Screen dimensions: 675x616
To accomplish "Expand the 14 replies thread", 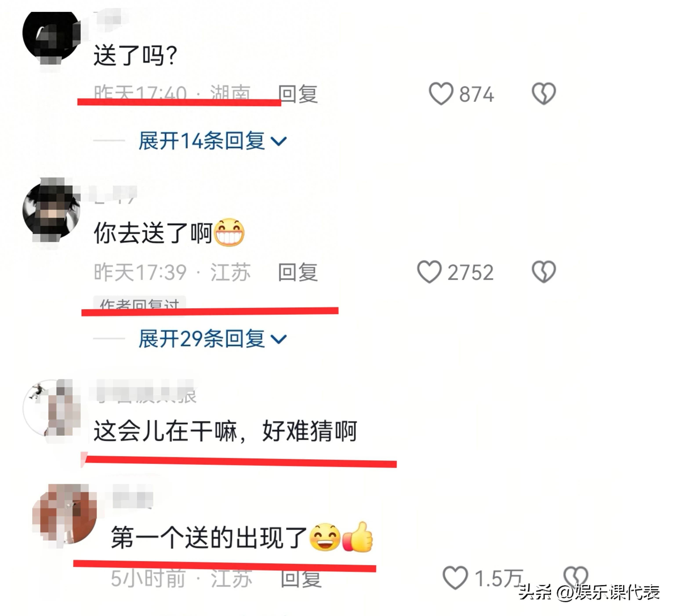I will pos(213,141).
